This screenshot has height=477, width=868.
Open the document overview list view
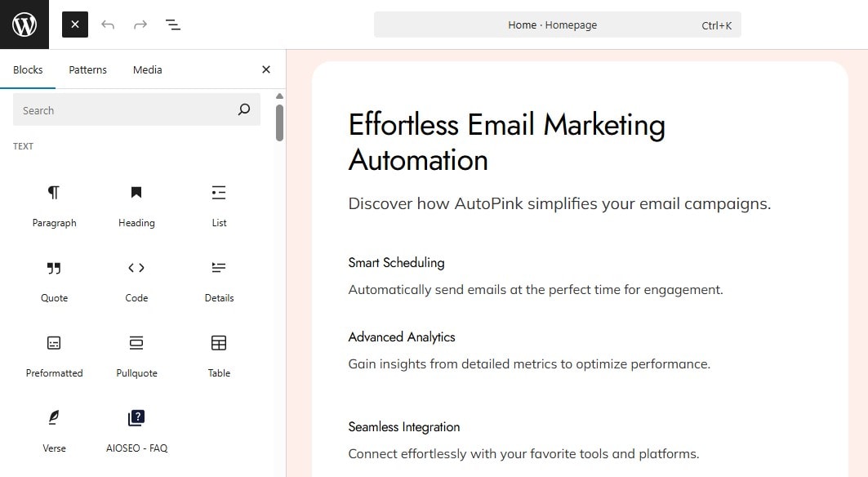173,25
